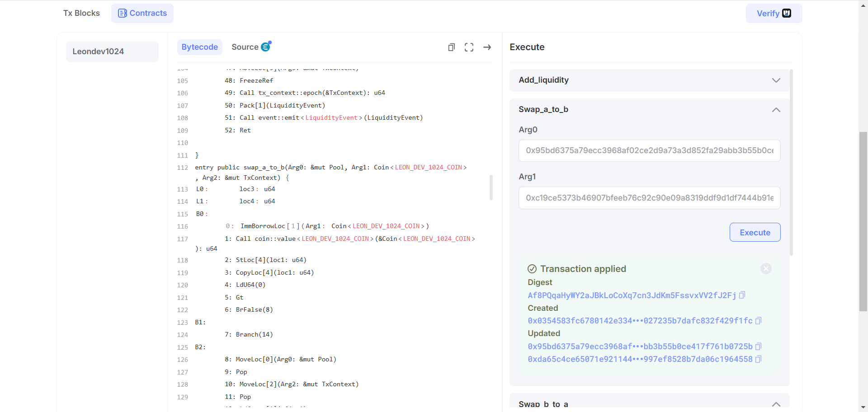Click the Arg0 input field
This screenshot has width=868, height=412.
(x=649, y=150)
